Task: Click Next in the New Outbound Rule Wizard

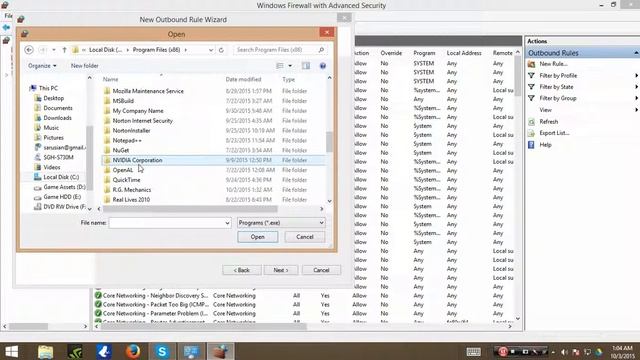Action: tap(281, 270)
